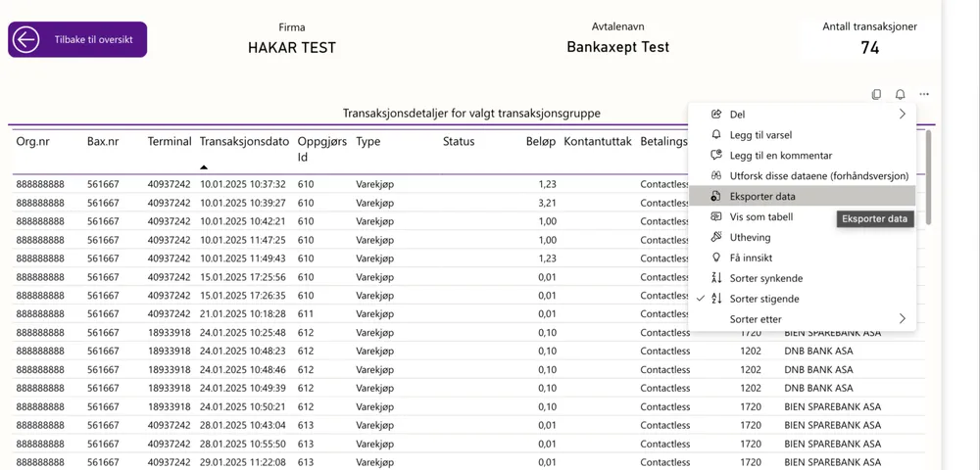This screenshot has width=980, height=470.
Task: Click Legg til en kommentar
Action: [x=780, y=156]
